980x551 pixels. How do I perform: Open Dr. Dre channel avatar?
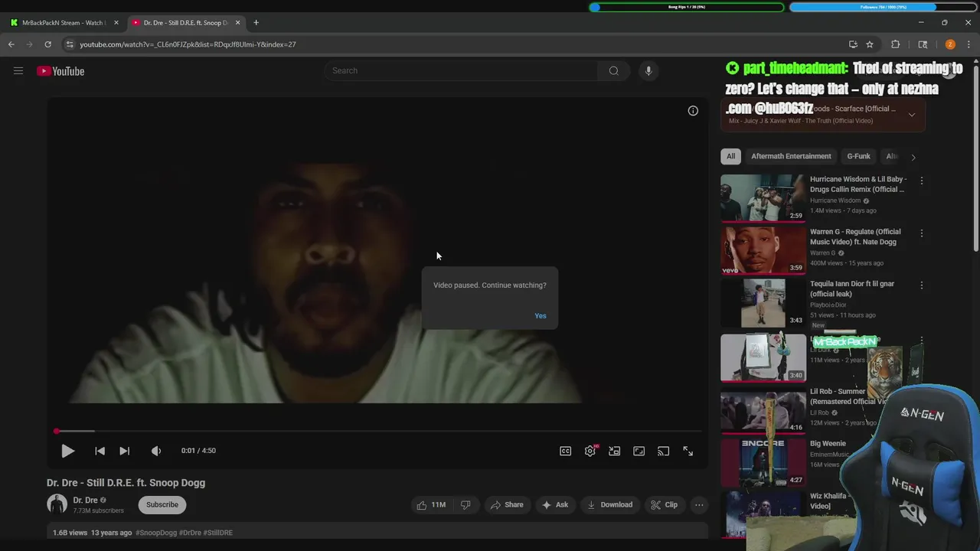click(x=57, y=504)
